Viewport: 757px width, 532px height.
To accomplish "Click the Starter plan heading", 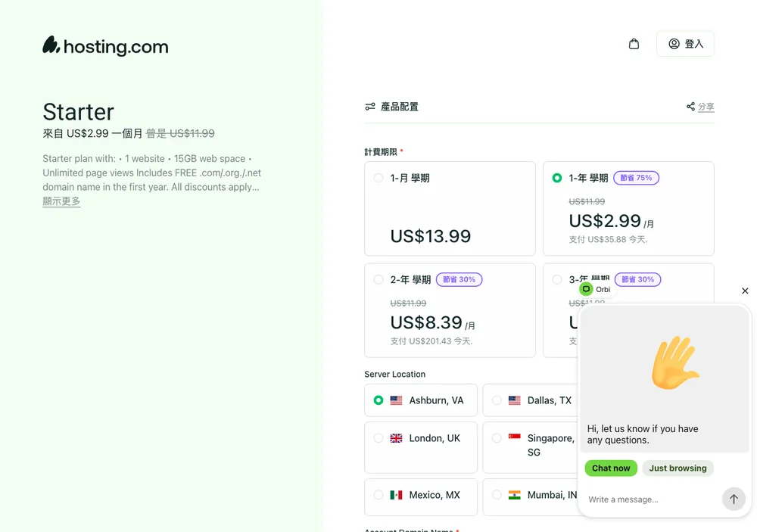I will coord(78,112).
